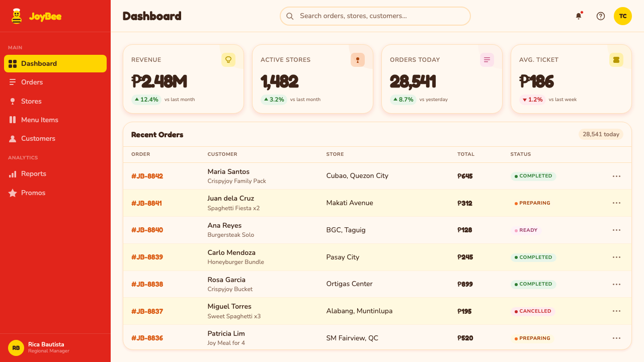Open order link #JB-8837
644x362 pixels.
147,312
